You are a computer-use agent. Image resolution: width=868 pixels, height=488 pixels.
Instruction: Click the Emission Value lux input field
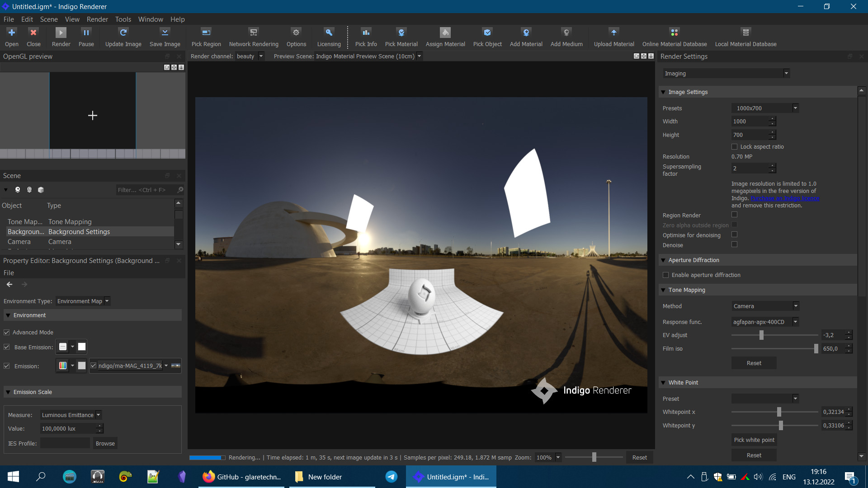tap(69, 429)
